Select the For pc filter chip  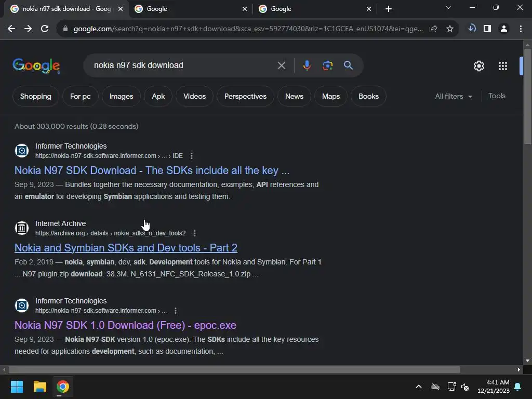click(x=81, y=96)
